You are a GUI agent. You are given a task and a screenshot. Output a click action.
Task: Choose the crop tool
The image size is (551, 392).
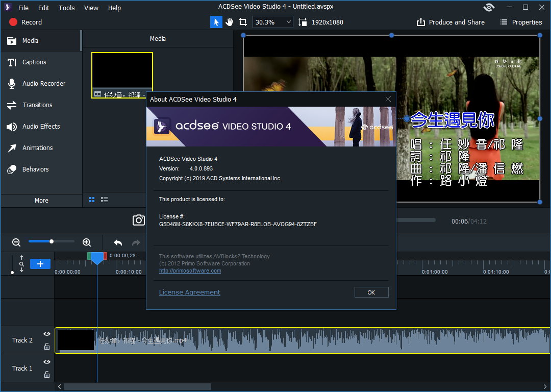[243, 22]
